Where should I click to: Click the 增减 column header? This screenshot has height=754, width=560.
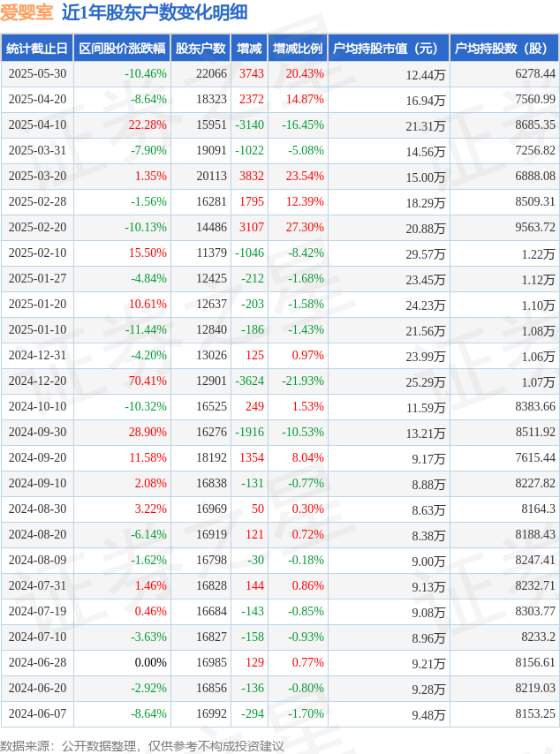coord(249,48)
